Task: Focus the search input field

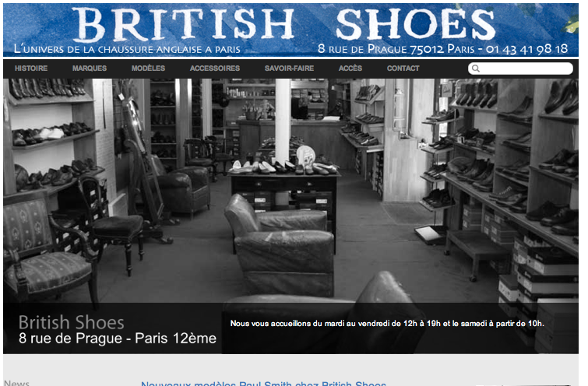Action: click(x=520, y=68)
